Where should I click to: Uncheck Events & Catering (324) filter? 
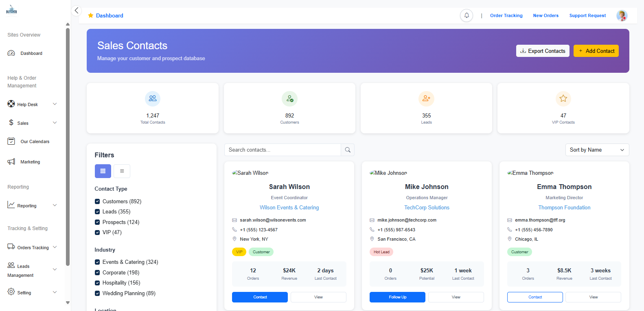click(x=97, y=262)
